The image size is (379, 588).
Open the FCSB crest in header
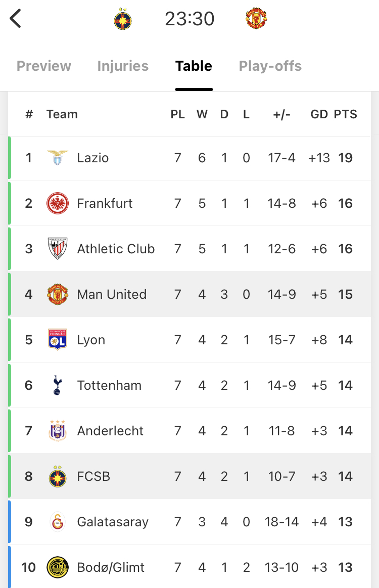[123, 19]
